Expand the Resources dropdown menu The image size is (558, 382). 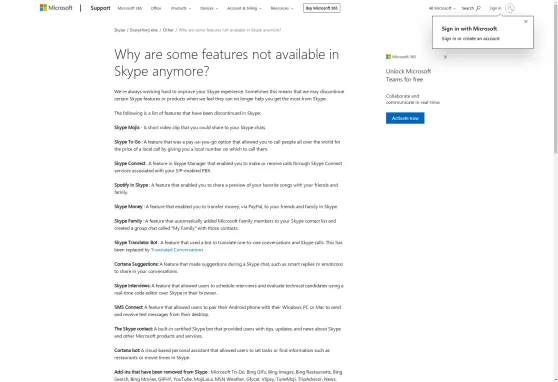[x=282, y=8]
